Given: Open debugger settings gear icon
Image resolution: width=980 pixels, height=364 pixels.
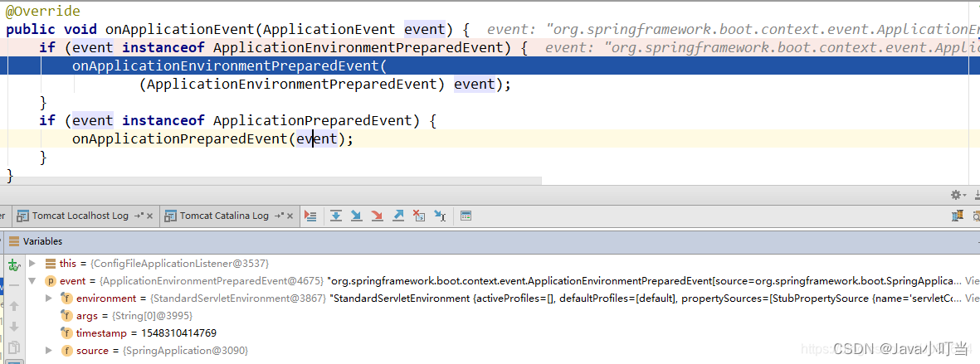Looking at the screenshot, I should click(958, 195).
